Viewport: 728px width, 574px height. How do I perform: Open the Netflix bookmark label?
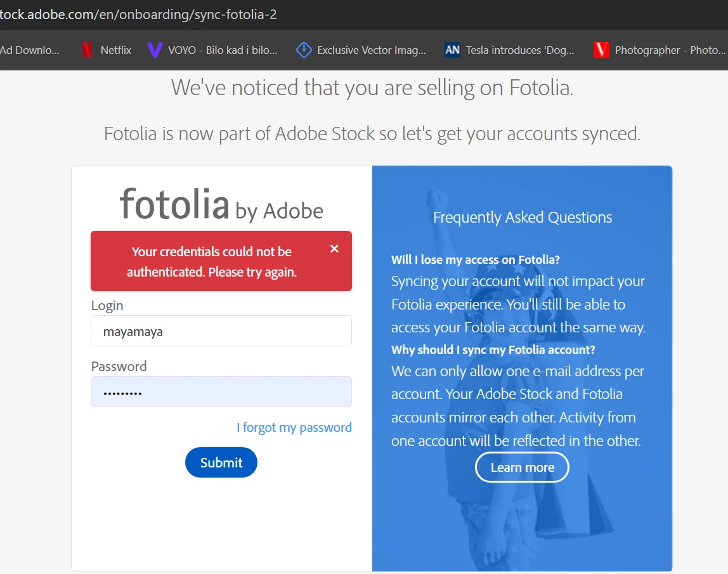tap(116, 50)
